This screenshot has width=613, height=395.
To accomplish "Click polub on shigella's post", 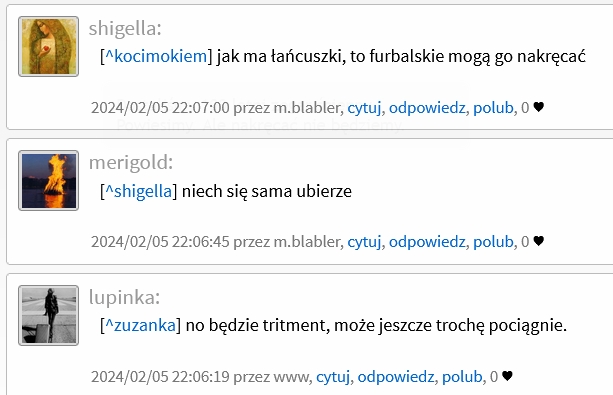I will pyautogui.click(x=493, y=108).
